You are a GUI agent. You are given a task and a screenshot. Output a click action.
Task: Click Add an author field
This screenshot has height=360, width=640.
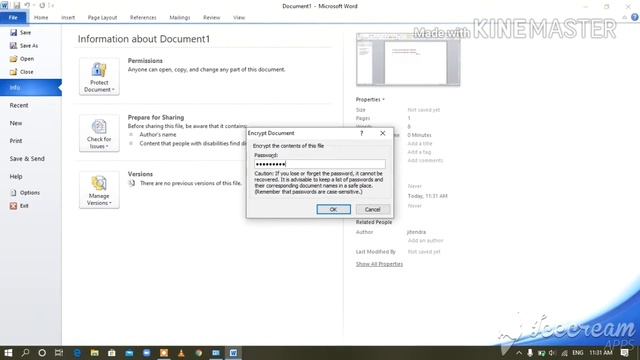point(425,241)
